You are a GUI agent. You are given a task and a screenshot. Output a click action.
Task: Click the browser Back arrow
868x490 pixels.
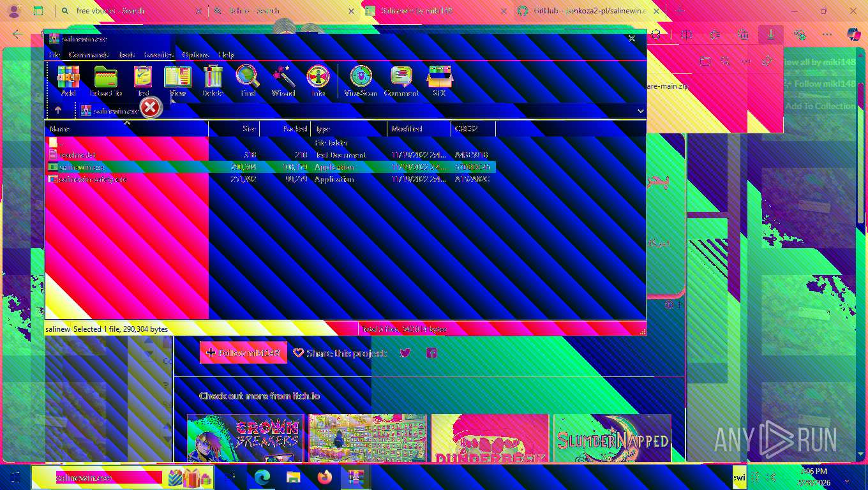[18, 34]
